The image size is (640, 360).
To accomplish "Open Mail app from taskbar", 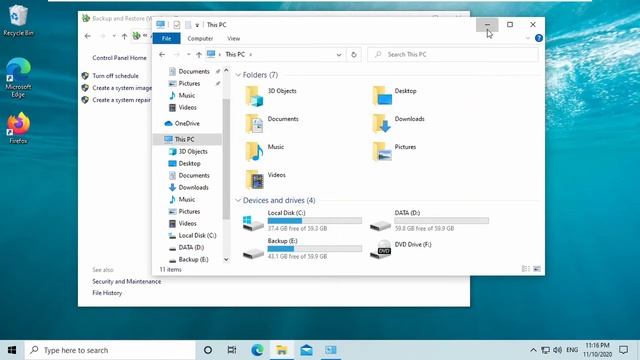I will pos(306,350).
